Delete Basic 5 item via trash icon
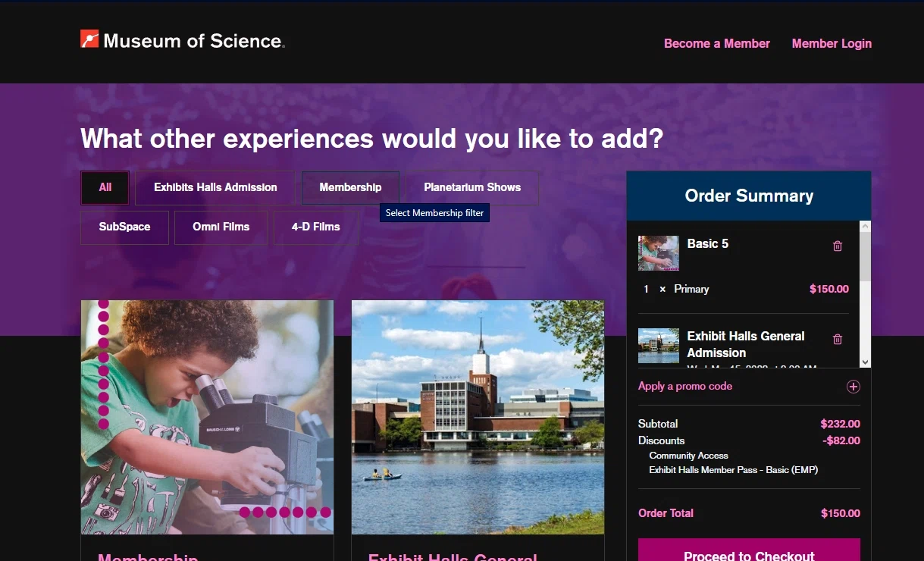The image size is (924, 561). (x=838, y=246)
